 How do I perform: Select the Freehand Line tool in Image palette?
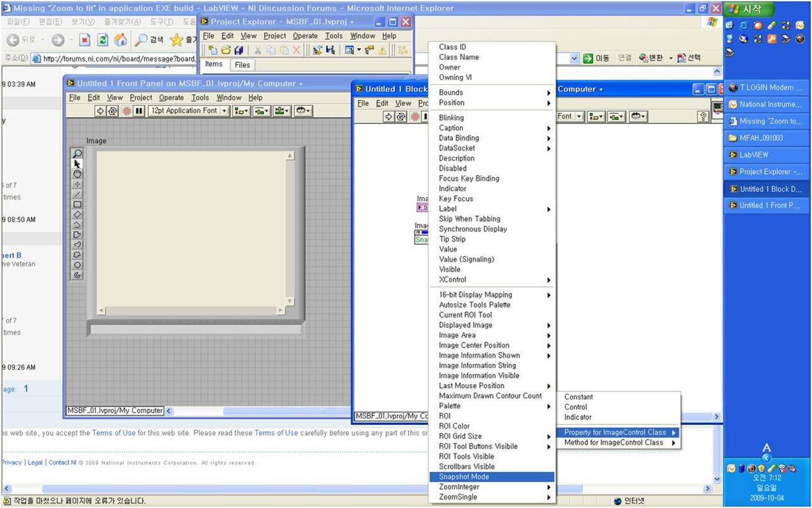point(77,245)
